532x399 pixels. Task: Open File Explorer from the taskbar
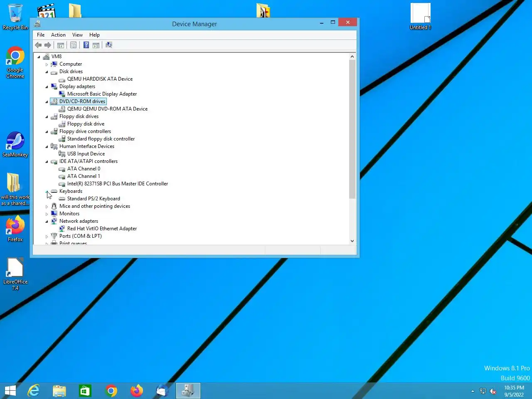[59, 391]
